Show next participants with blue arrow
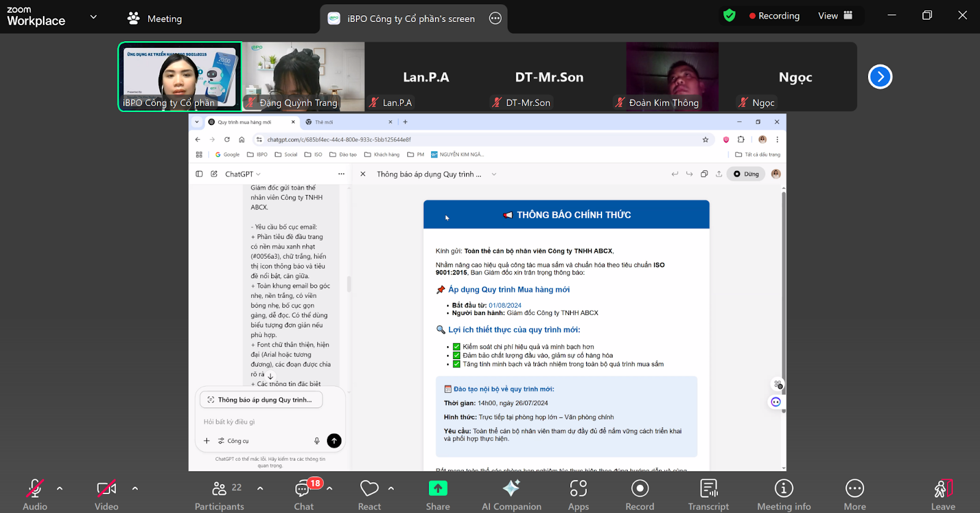This screenshot has height=513, width=980. tap(880, 77)
